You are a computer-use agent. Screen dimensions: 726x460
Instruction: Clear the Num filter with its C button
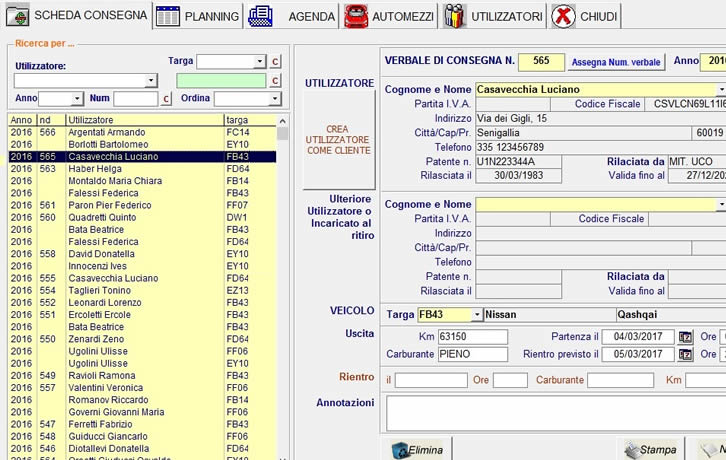click(166, 98)
